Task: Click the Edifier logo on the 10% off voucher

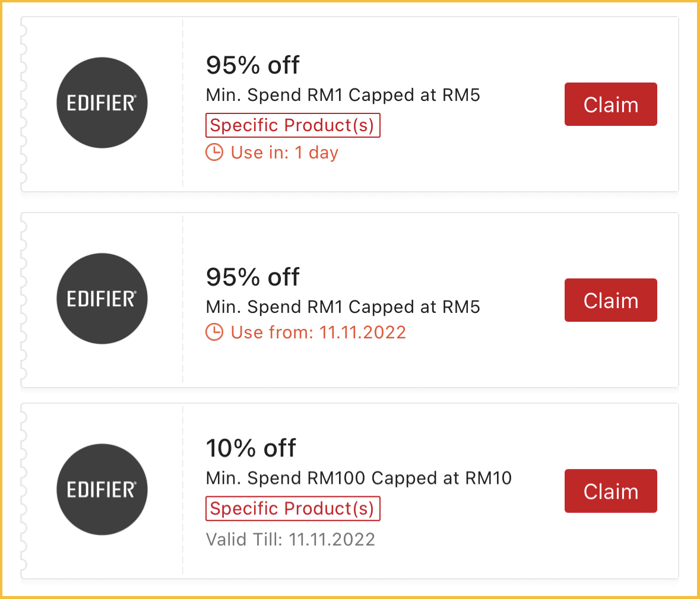Action: click(102, 490)
